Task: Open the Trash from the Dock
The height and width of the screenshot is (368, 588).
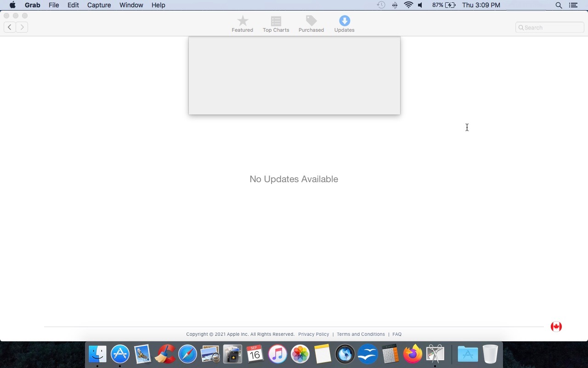Action: click(x=490, y=354)
